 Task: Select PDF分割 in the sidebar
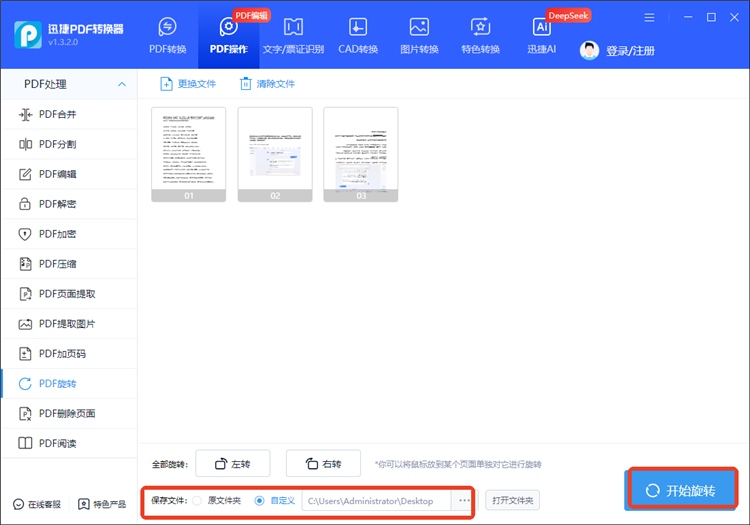69,144
